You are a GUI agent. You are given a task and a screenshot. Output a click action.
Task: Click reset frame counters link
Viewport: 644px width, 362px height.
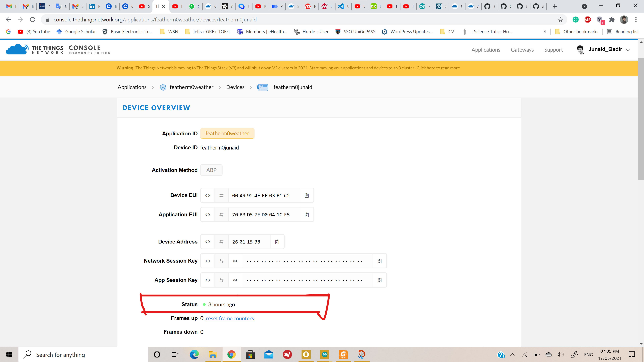(x=230, y=318)
